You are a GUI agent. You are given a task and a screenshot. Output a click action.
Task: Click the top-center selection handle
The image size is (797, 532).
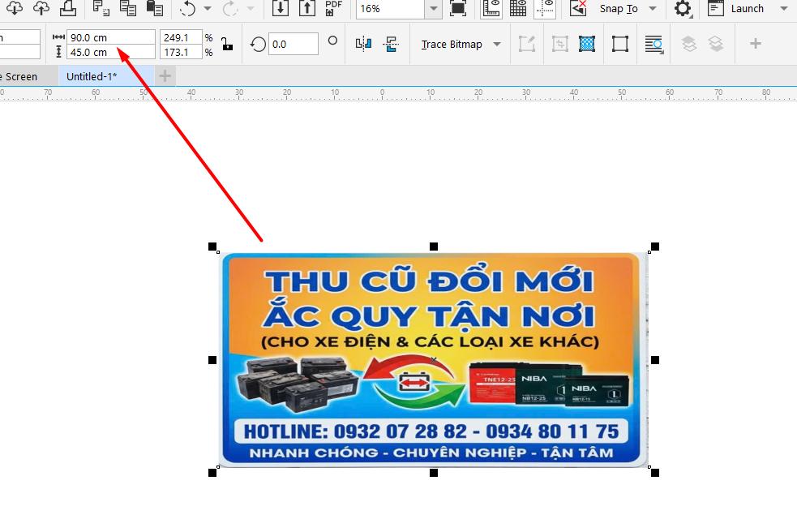point(434,247)
